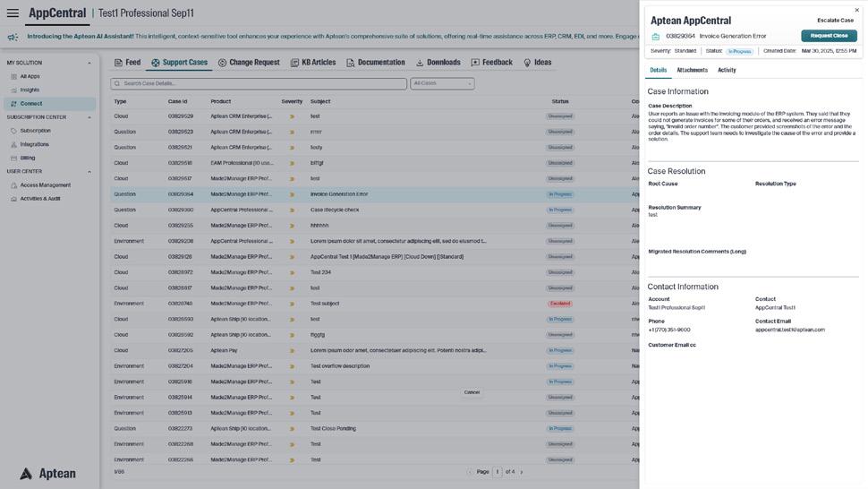Click phone number +1 (770) 351-9600
Screen dimensions: 868x489
pos(669,330)
